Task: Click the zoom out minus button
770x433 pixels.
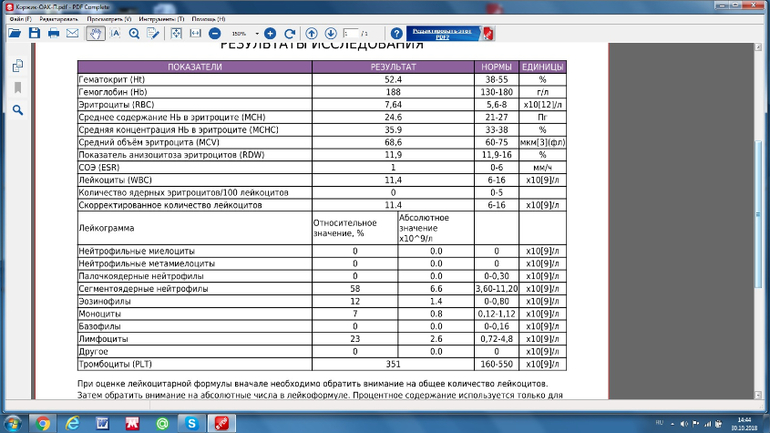Action: tap(214, 33)
